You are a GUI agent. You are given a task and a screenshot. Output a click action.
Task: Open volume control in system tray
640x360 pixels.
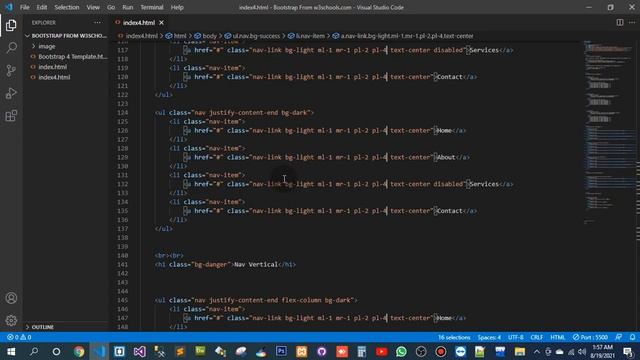[582, 351]
